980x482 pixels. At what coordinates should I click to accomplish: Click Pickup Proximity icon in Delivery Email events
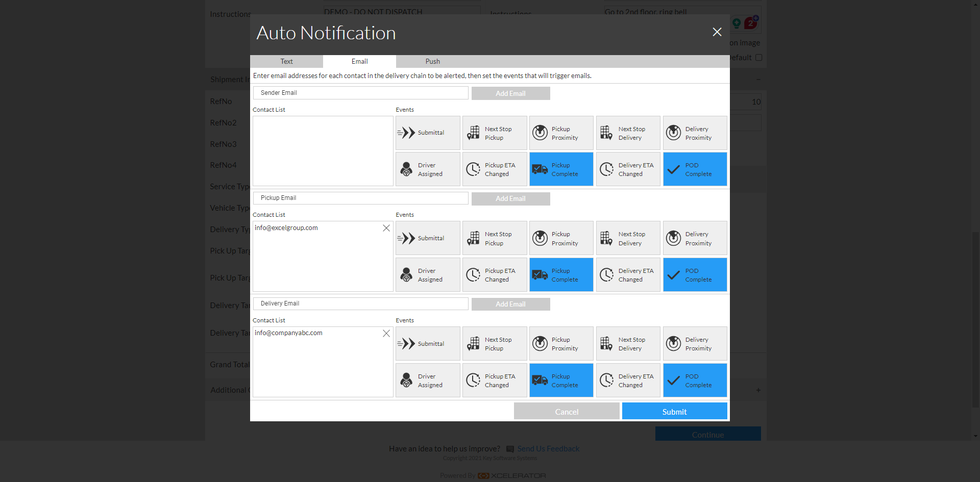(x=540, y=344)
